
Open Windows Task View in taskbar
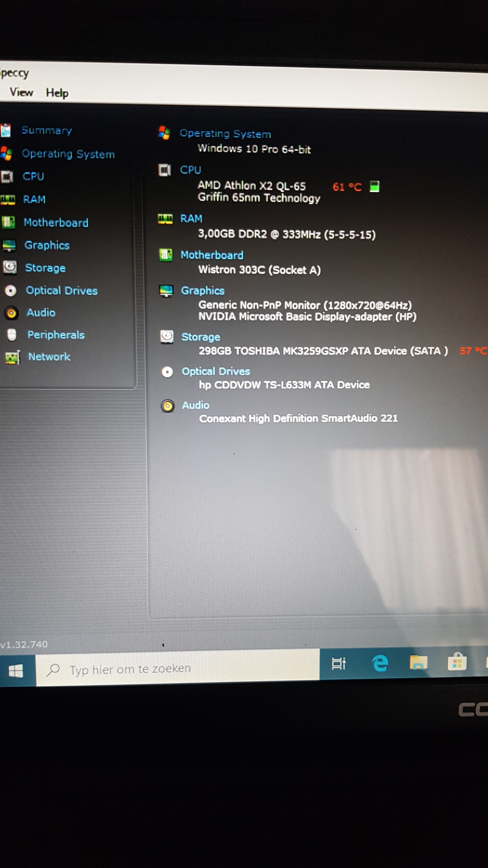coord(338,663)
